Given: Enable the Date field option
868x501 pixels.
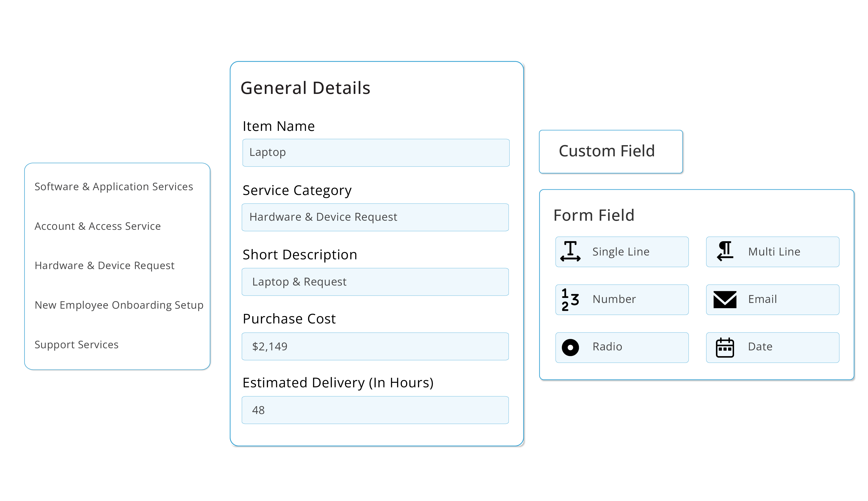Looking at the screenshot, I should 772,347.
